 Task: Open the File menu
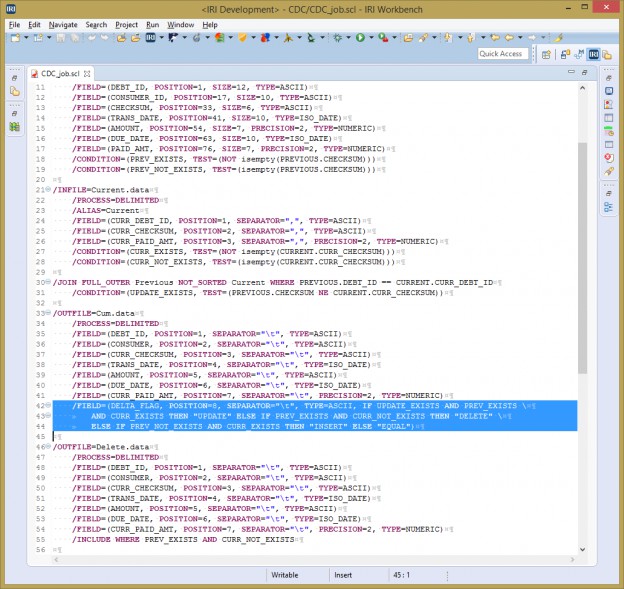click(14, 25)
